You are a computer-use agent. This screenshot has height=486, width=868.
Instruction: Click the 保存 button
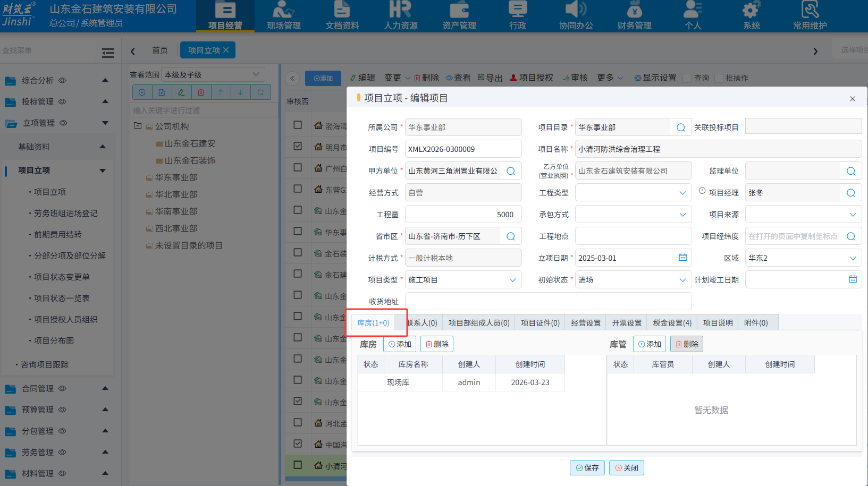(x=587, y=468)
